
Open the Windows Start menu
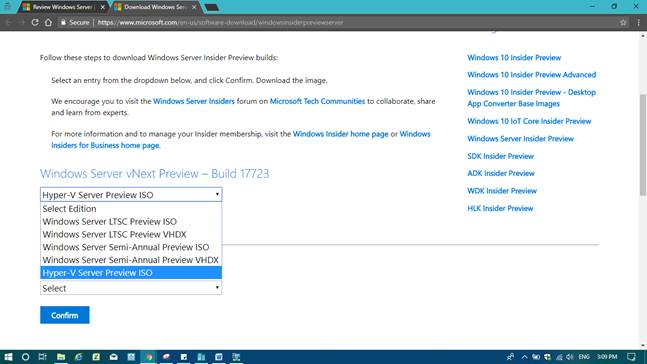coord(8,357)
